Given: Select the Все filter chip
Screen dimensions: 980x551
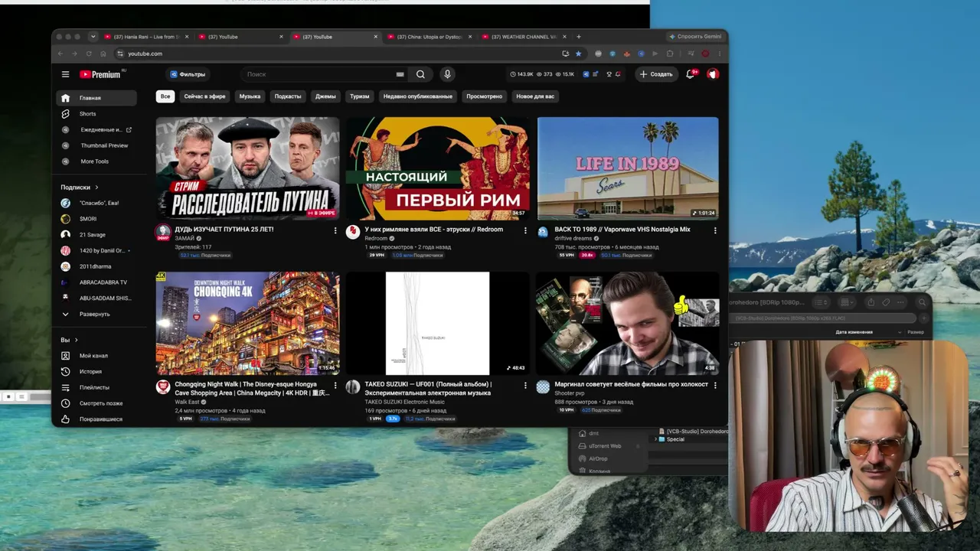Looking at the screenshot, I should point(165,96).
